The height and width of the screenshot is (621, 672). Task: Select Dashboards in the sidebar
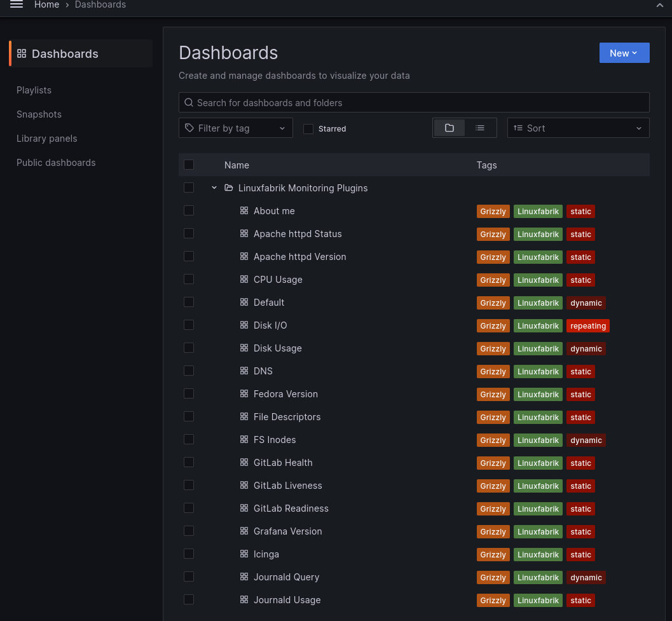(x=81, y=53)
